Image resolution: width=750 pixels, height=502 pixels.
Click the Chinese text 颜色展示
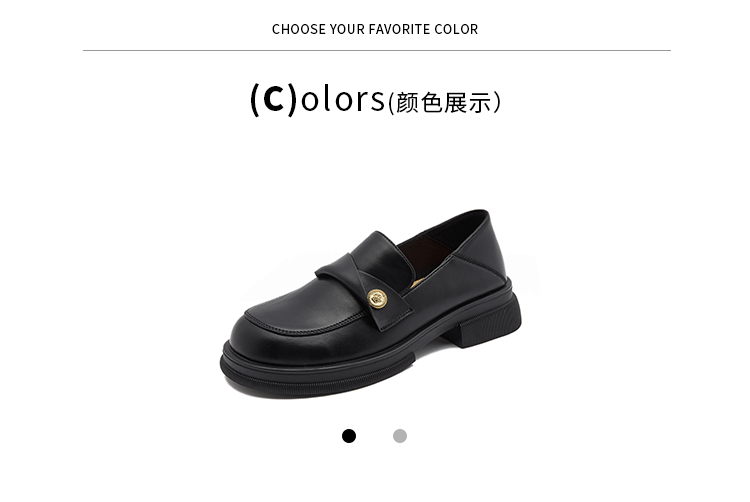(x=444, y=103)
